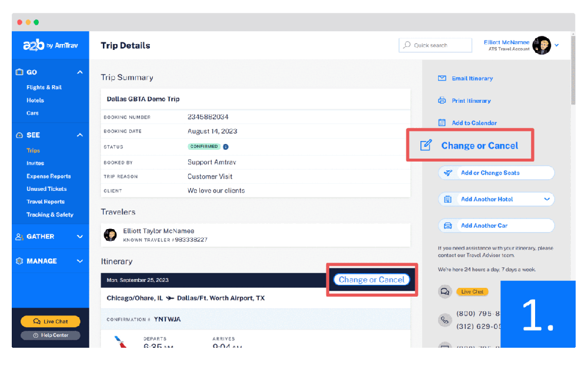
Task: Start a Live Chat session
Action: pos(50,321)
